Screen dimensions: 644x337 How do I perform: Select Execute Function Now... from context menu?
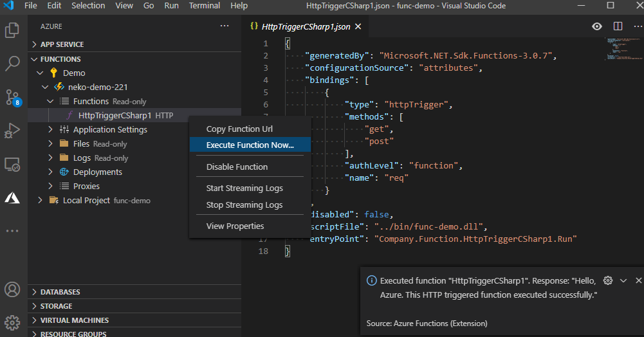250,145
